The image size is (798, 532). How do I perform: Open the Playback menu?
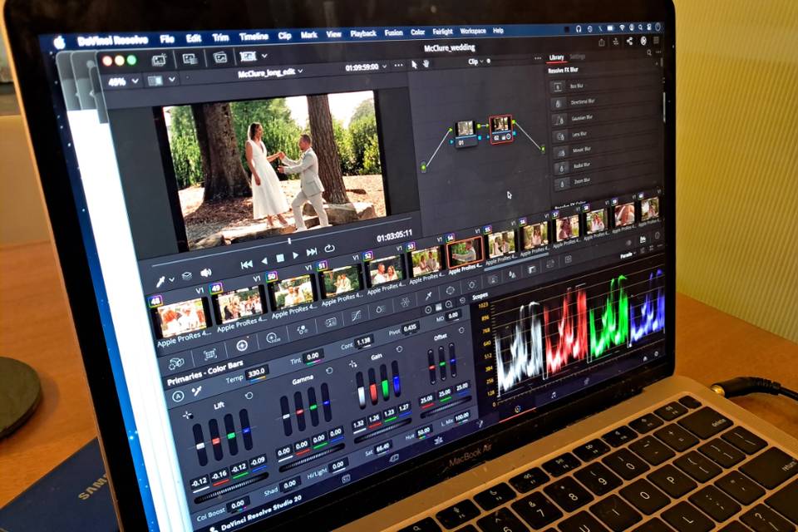363,33
